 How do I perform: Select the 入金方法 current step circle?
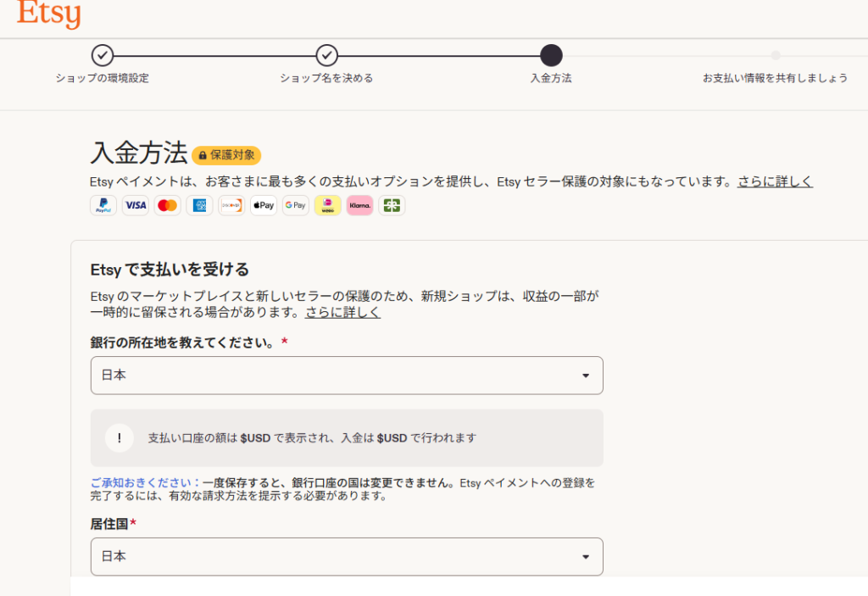click(x=551, y=55)
